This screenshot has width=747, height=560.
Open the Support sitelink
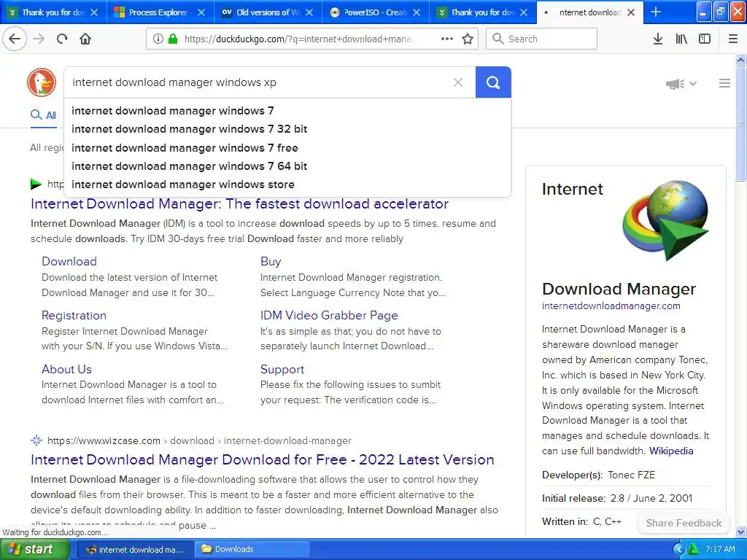pyautogui.click(x=282, y=369)
